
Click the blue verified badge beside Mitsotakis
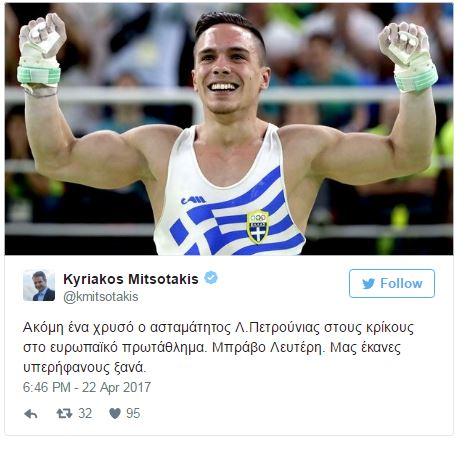coord(211,278)
